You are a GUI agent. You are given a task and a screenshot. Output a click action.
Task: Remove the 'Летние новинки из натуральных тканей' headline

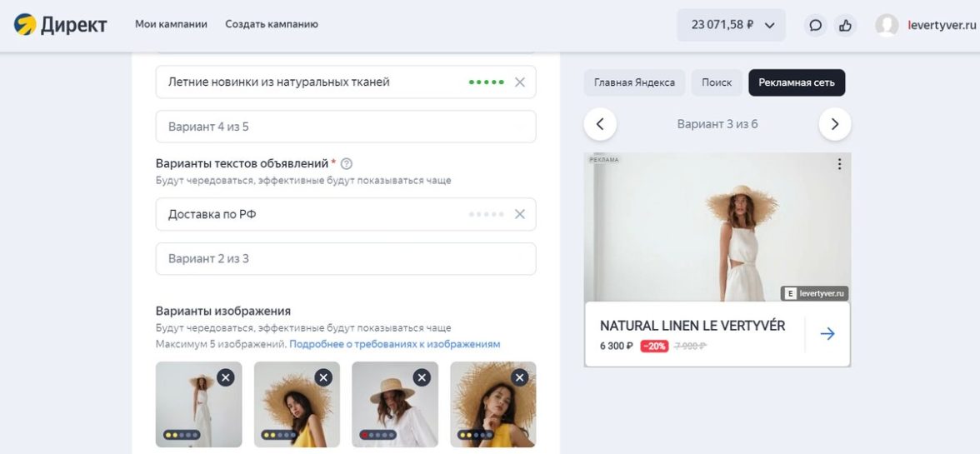(520, 82)
